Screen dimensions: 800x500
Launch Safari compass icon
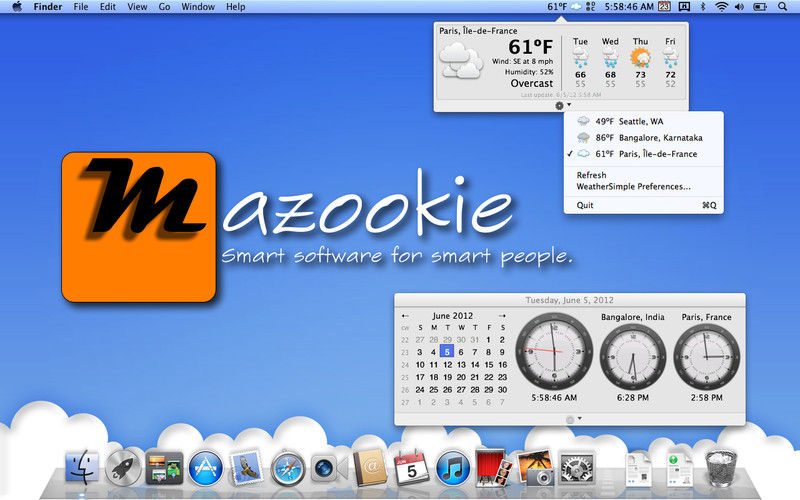point(288,468)
